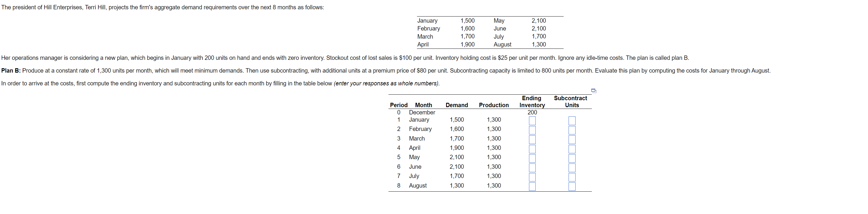Focus June ending inventory box
This screenshot has width=868, height=214.
(532, 168)
